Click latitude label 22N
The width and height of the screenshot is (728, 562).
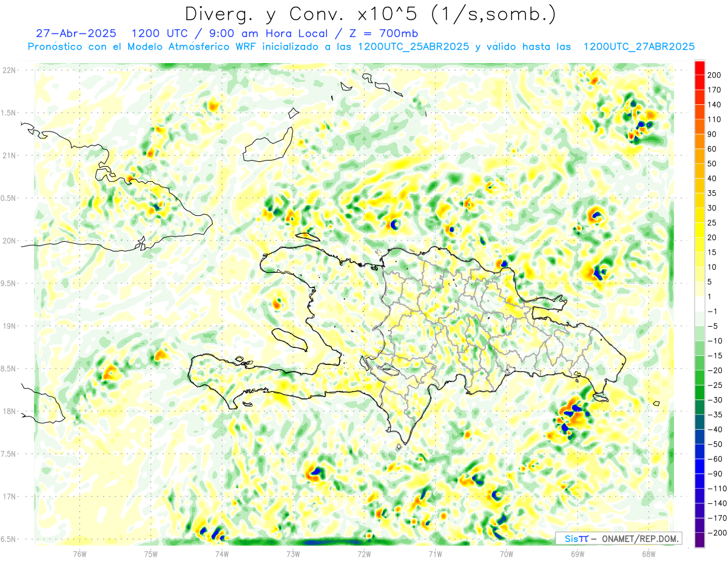click(x=9, y=70)
